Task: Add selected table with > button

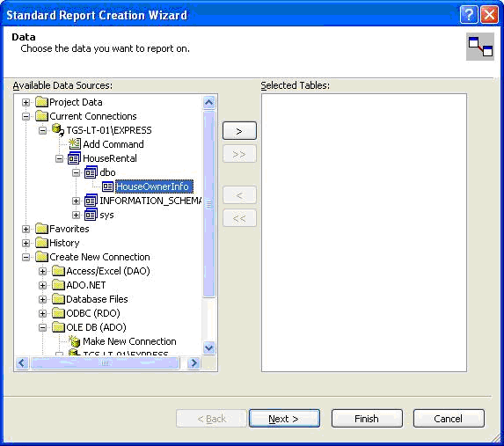Action: tap(239, 131)
